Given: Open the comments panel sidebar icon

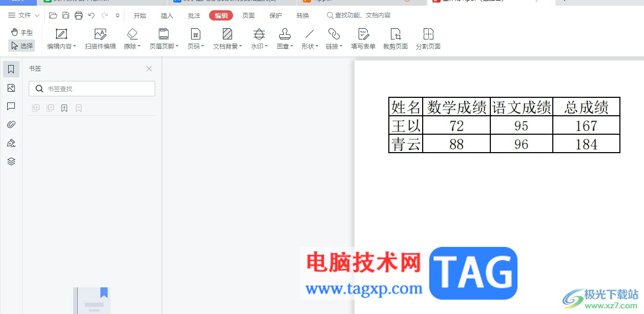Looking at the screenshot, I should [11, 107].
